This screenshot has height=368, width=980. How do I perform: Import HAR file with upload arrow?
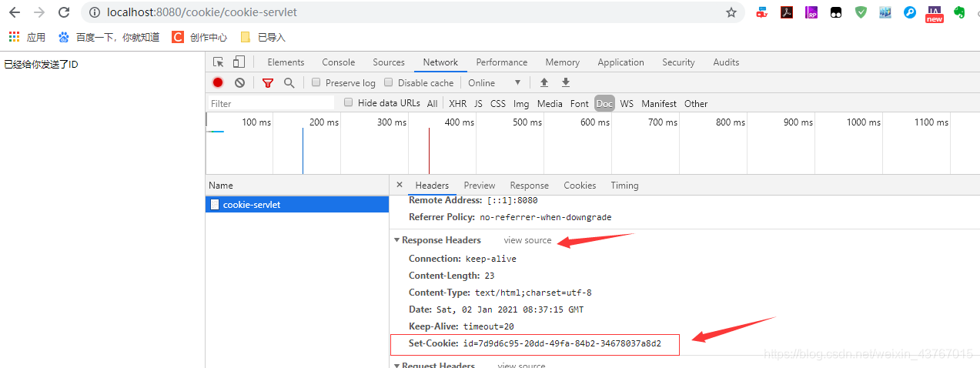pos(544,82)
